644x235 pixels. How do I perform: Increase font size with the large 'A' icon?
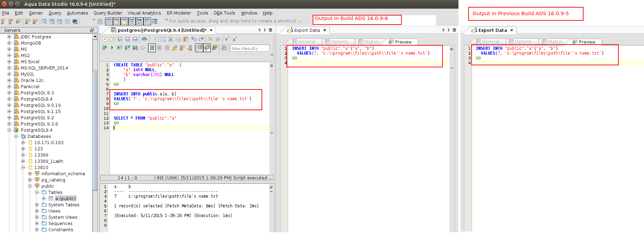point(235,39)
